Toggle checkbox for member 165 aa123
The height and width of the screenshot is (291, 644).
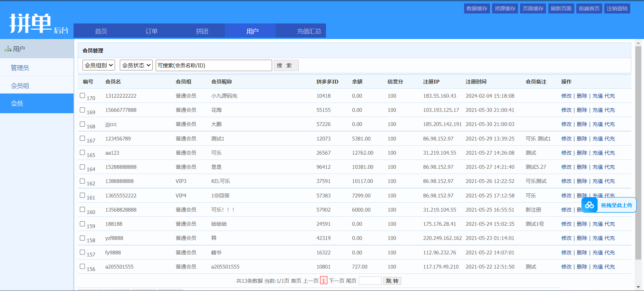coord(82,152)
